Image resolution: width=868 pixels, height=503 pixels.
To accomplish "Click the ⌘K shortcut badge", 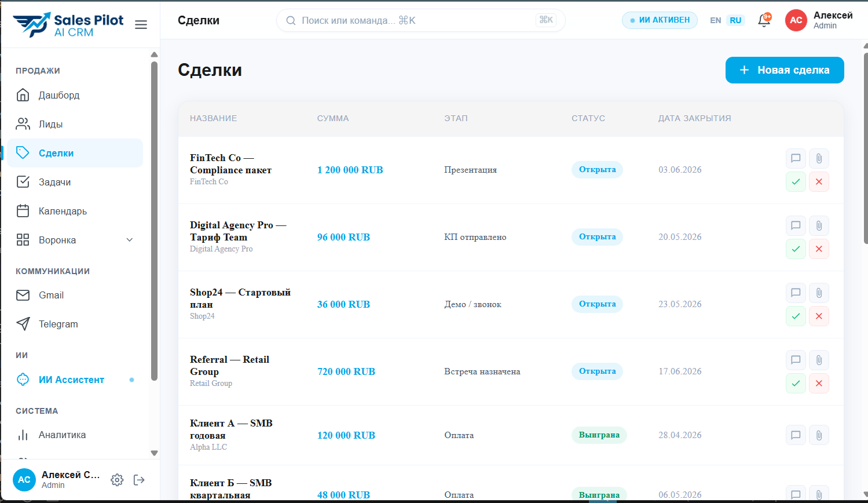I will [x=546, y=20].
